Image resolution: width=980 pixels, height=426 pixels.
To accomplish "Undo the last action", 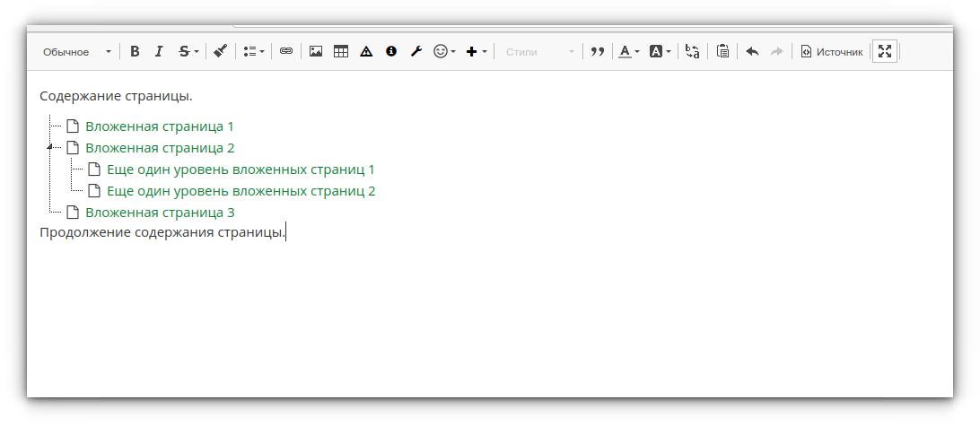I will coord(752,52).
